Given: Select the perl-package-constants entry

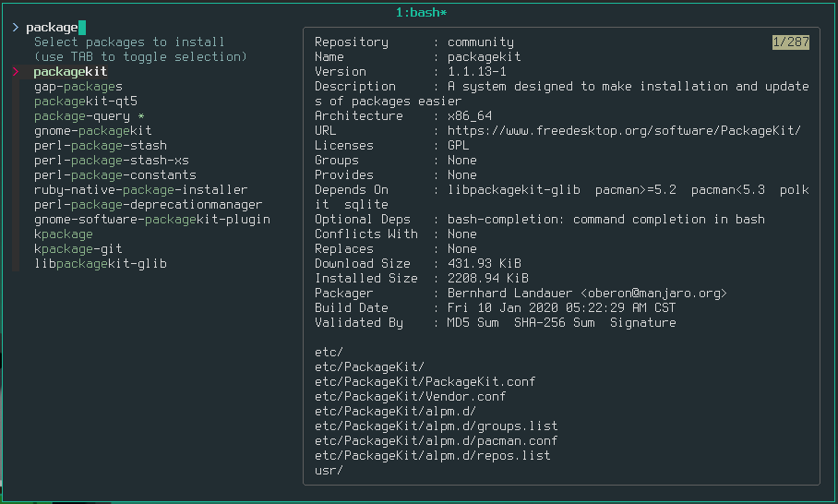Looking at the screenshot, I should (x=115, y=175).
